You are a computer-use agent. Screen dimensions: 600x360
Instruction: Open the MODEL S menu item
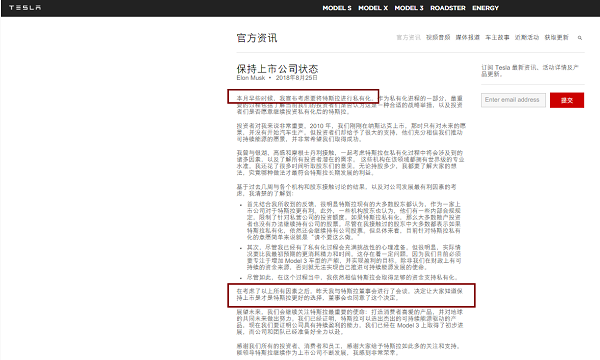(x=337, y=8)
